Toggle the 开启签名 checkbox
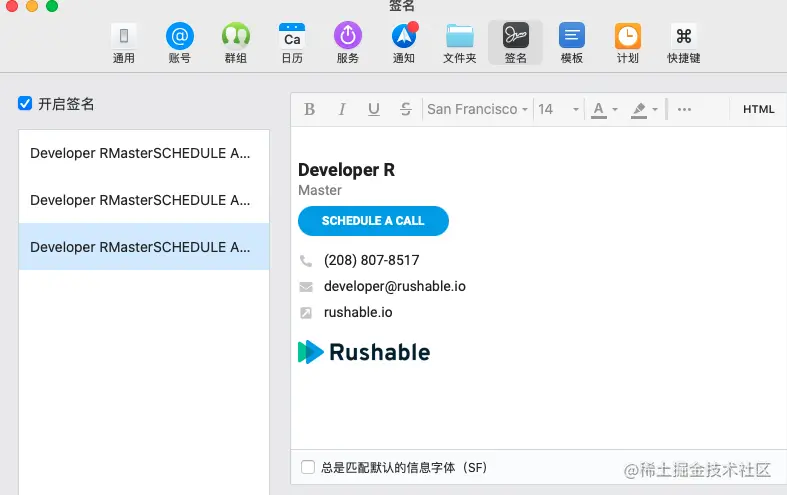787x495 pixels. pos(25,103)
